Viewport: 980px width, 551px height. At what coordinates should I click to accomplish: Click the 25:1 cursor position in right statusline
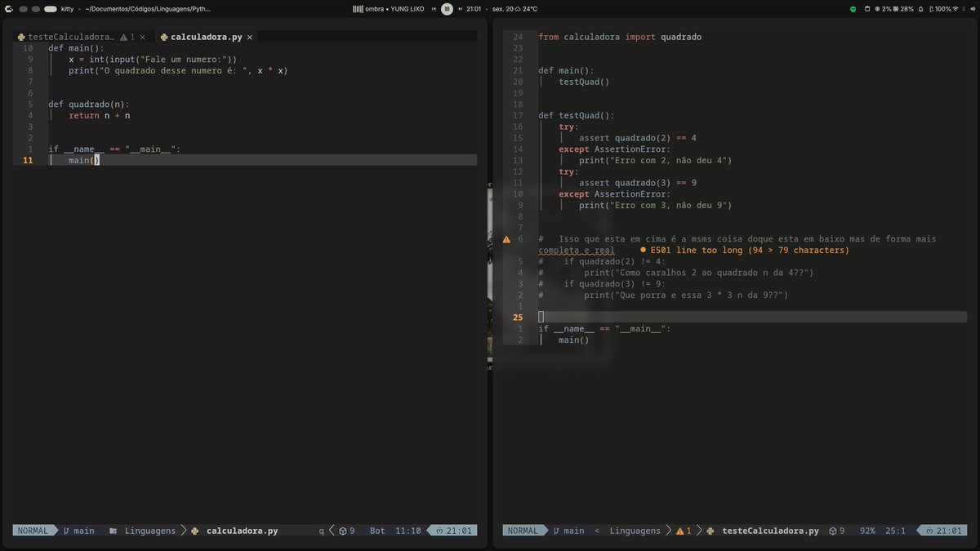click(x=895, y=531)
